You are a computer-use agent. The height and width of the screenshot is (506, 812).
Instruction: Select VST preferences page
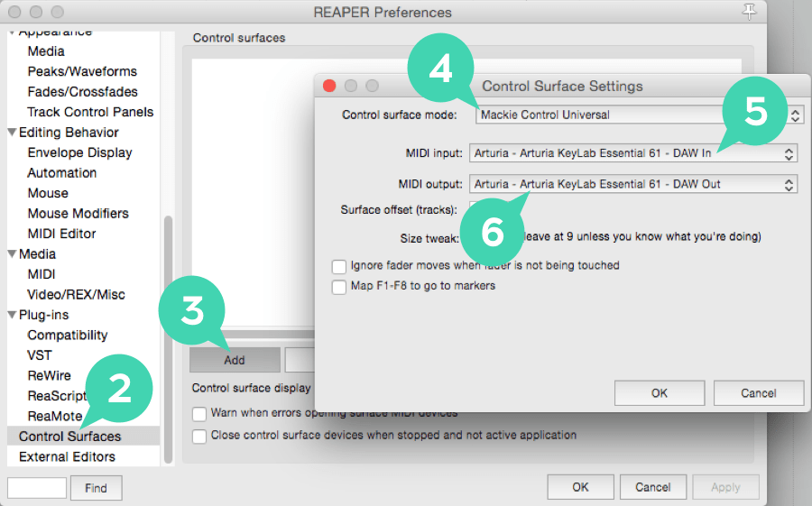point(40,355)
